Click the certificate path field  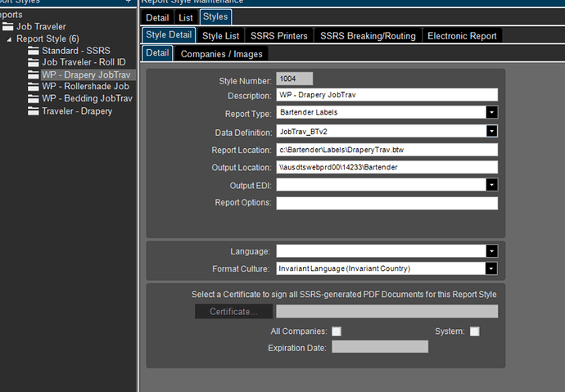coord(387,311)
